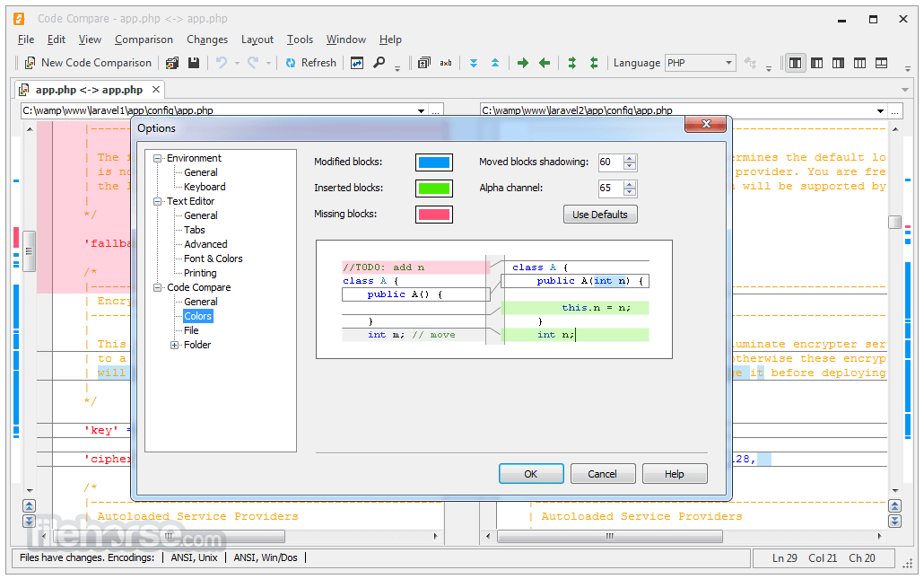
Task: Click the Save All icon in toolbar
Action: point(172,63)
